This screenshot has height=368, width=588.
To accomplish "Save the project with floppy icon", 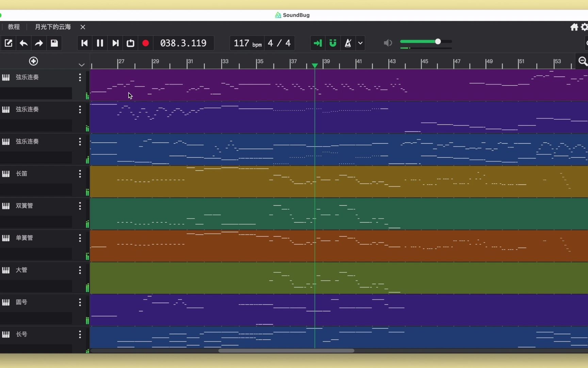I will [54, 43].
